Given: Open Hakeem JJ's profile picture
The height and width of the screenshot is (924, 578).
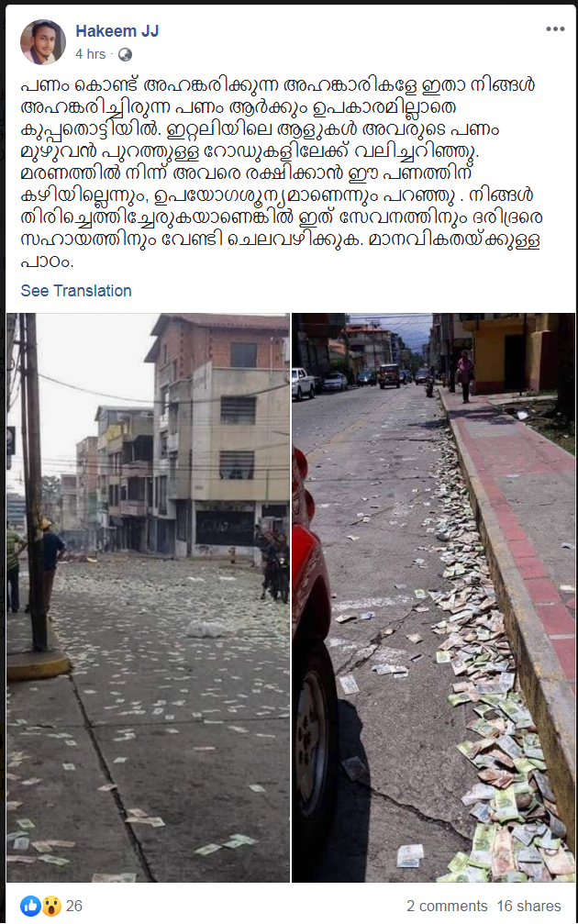Looking at the screenshot, I should pos(43,42).
